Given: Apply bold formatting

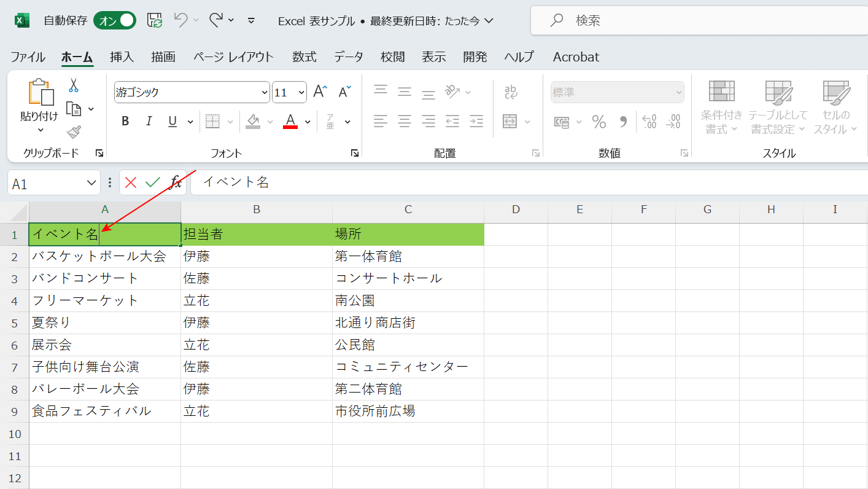Looking at the screenshot, I should click(x=125, y=122).
